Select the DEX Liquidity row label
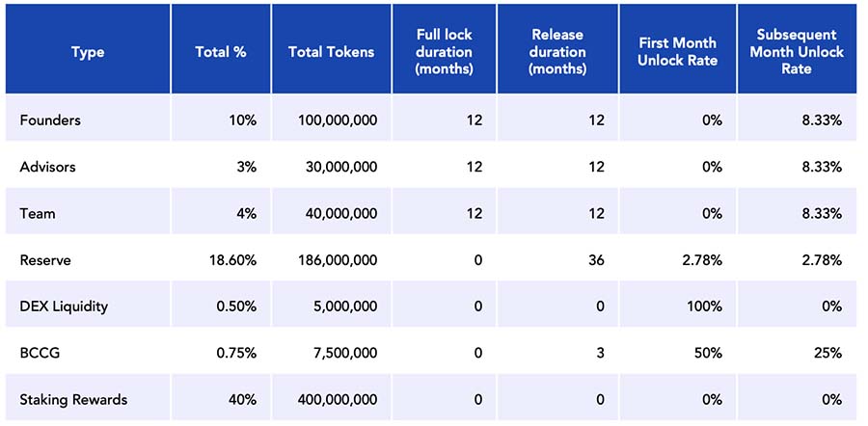The height and width of the screenshot is (426, 868). coord(64,306)
